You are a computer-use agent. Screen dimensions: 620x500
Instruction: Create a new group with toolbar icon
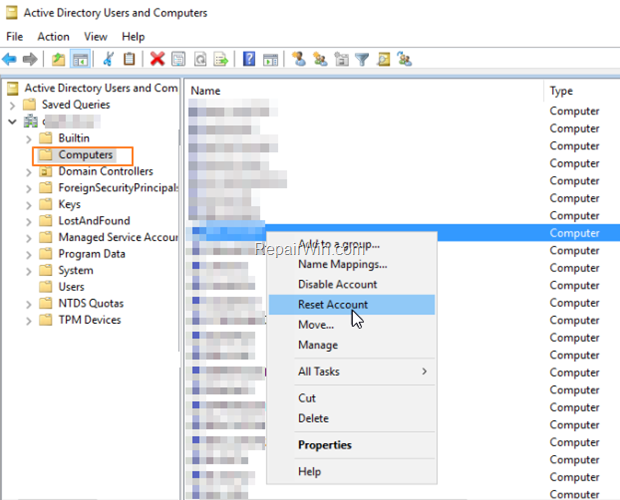[320, 59]
